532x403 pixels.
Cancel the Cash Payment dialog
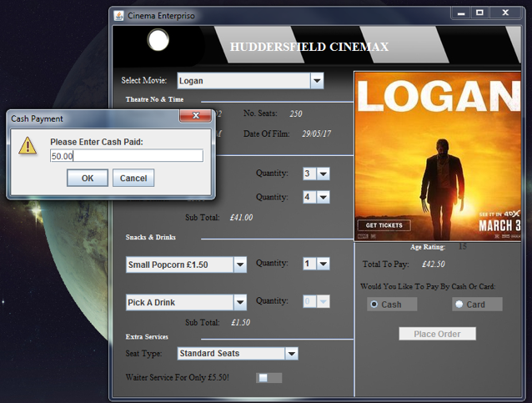(133, 178)
